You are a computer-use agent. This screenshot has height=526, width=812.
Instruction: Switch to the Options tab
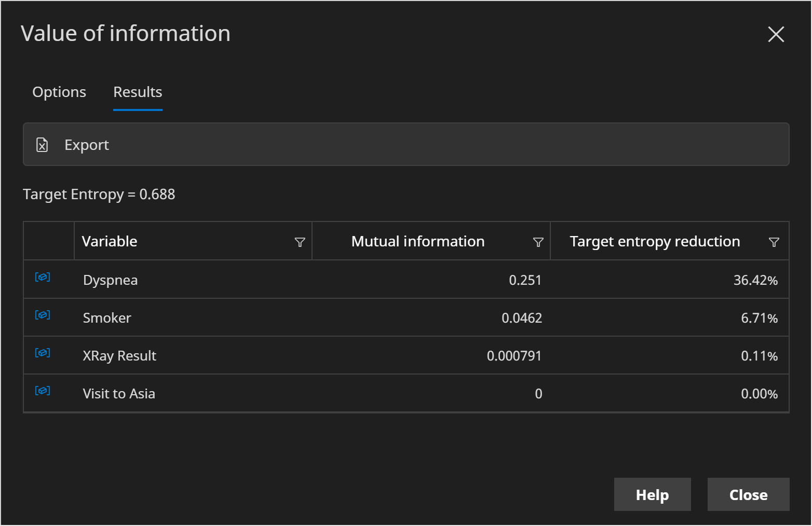pos(59,92)
